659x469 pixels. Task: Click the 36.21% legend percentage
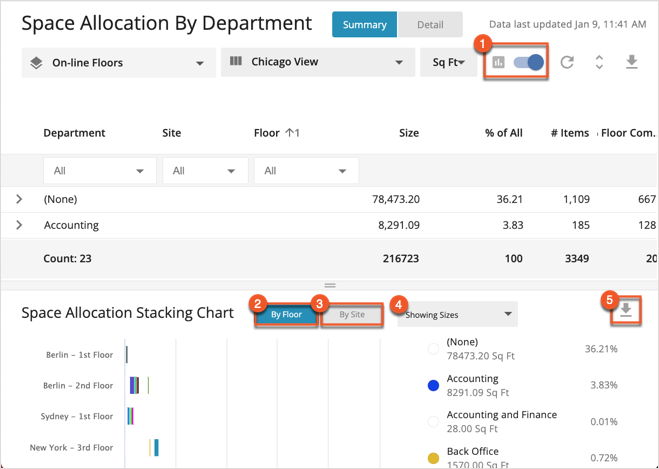tap(601, 349)
